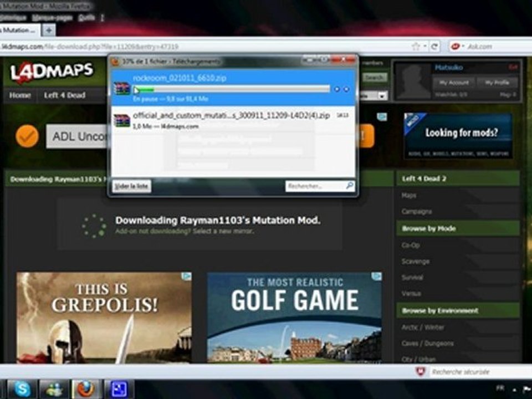Open the Marque-pages menu
Image resolution: width=532 pixels, height=399 pixels.
tap(52, 18)
